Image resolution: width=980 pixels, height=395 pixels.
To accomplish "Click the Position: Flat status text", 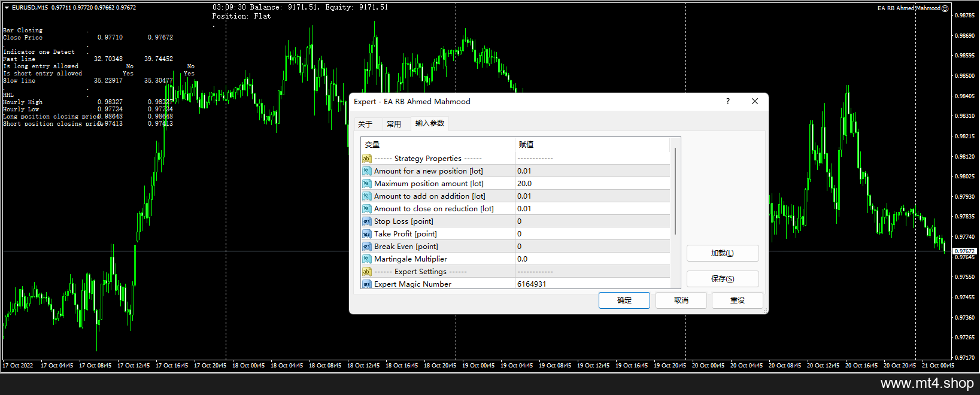I will click(x=241, y=16).
